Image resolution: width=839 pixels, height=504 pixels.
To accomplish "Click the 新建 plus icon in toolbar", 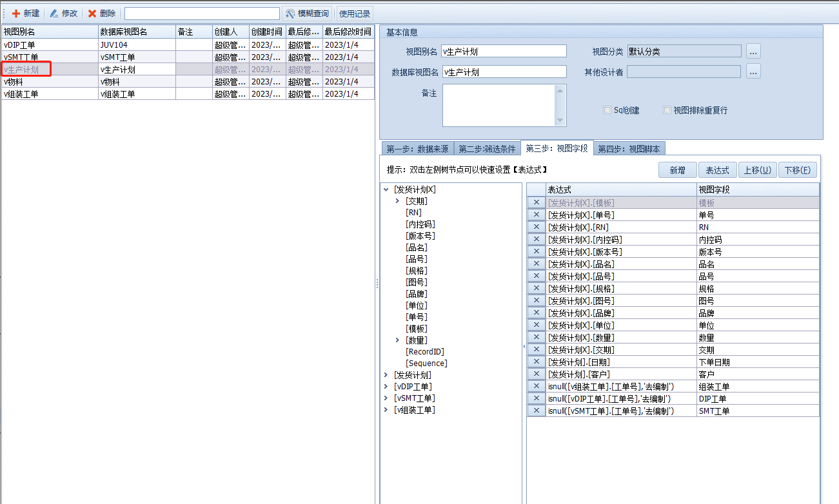I will point(16,14).
